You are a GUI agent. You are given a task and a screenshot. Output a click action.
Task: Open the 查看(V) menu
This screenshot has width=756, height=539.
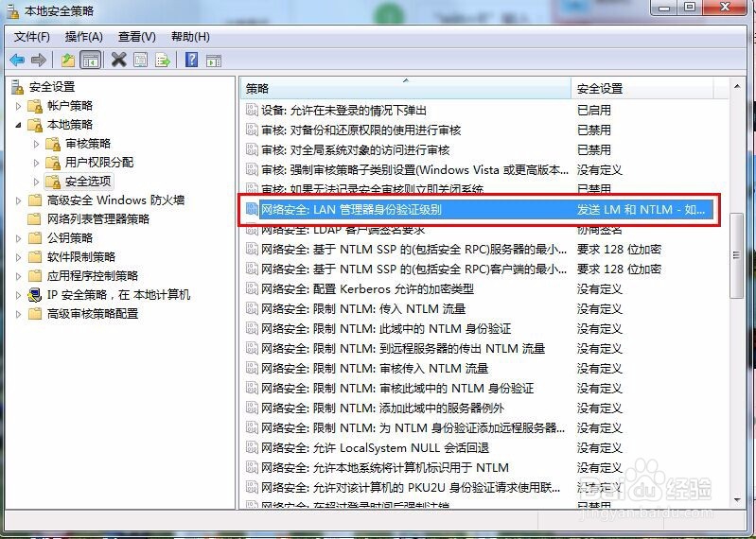click(x=137, y=37)
